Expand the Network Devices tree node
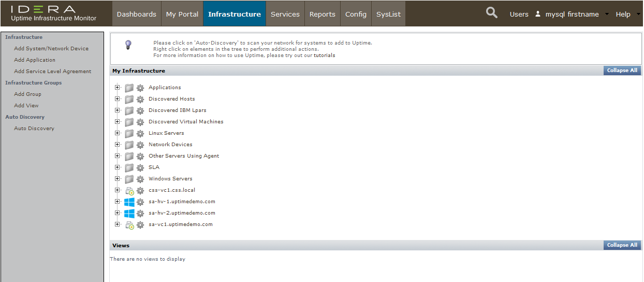Image resolution: width=644 pixels, height=282 pixels. 117,144
